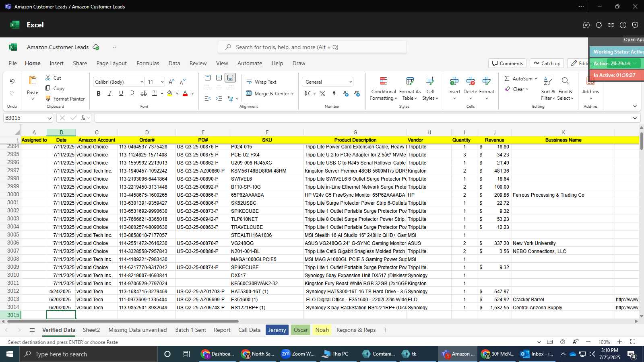Toggle Double Underline formatting

coord(132,93)
